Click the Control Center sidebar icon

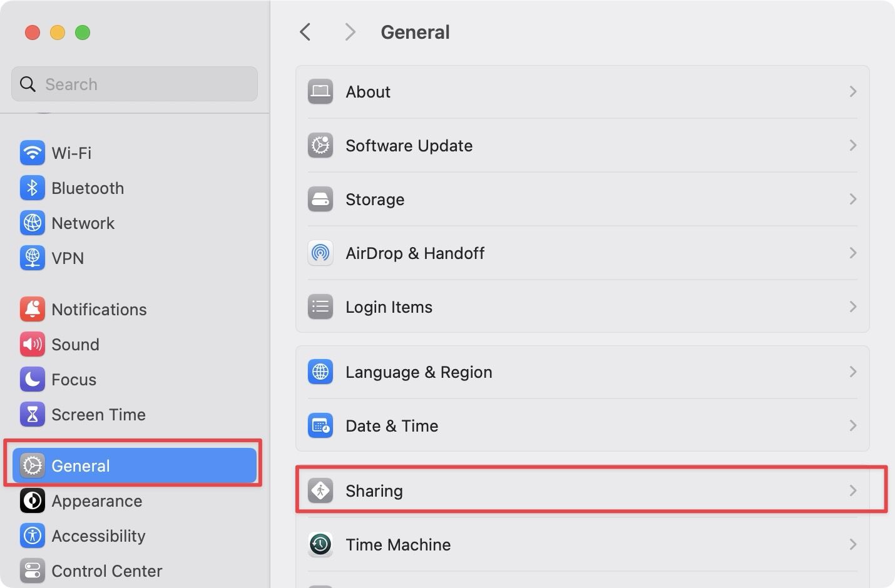click(x=32, y=570)
